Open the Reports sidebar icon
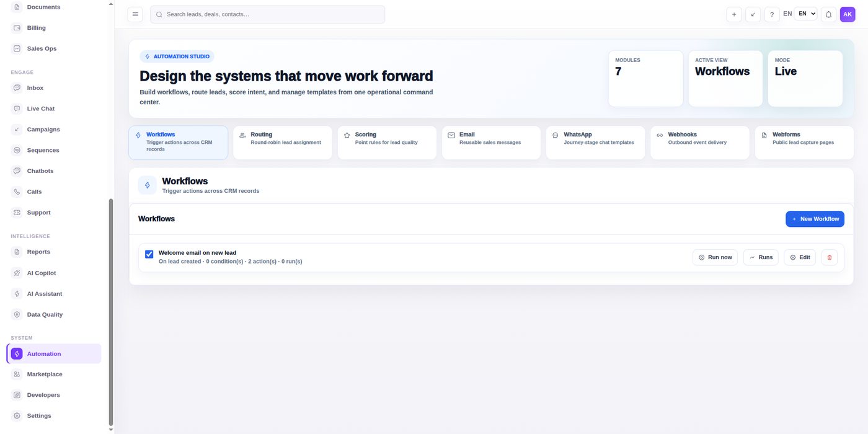The width and height of the screenshot is (868, 434). point(17,252)
